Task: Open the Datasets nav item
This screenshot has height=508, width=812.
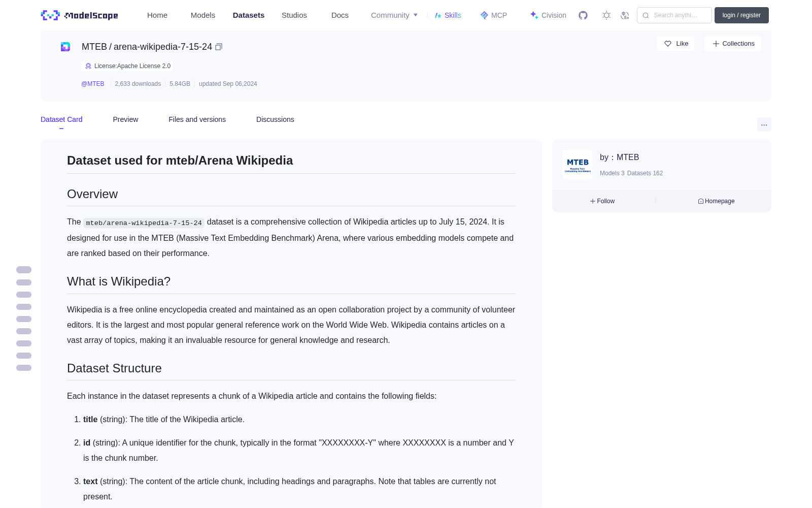Action: (249, 15)
